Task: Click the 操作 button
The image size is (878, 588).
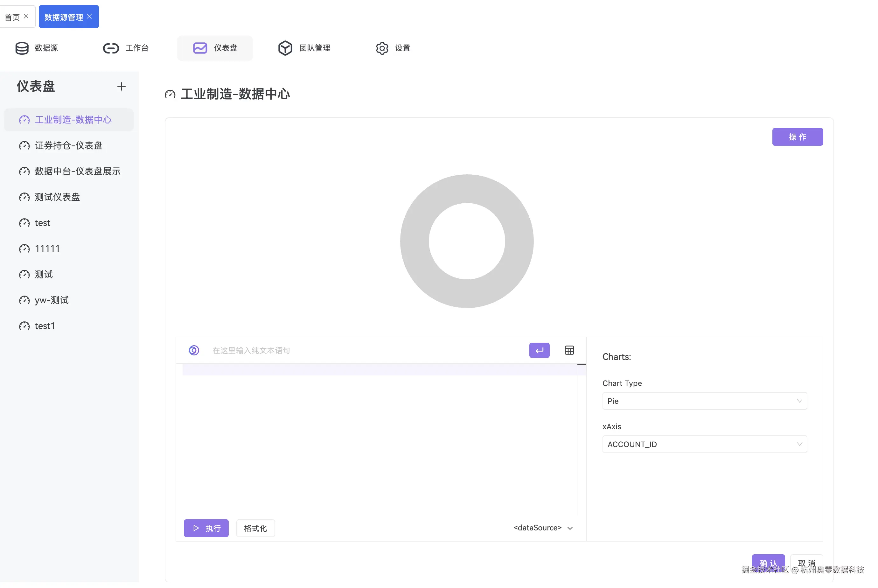Action: [798, 136]
